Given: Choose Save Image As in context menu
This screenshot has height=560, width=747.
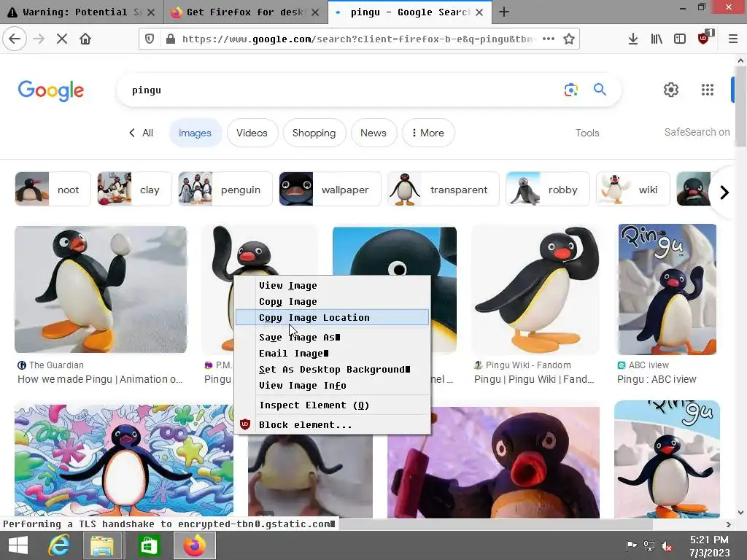Looking at the screenshot, I should click(x=332, y=337).
